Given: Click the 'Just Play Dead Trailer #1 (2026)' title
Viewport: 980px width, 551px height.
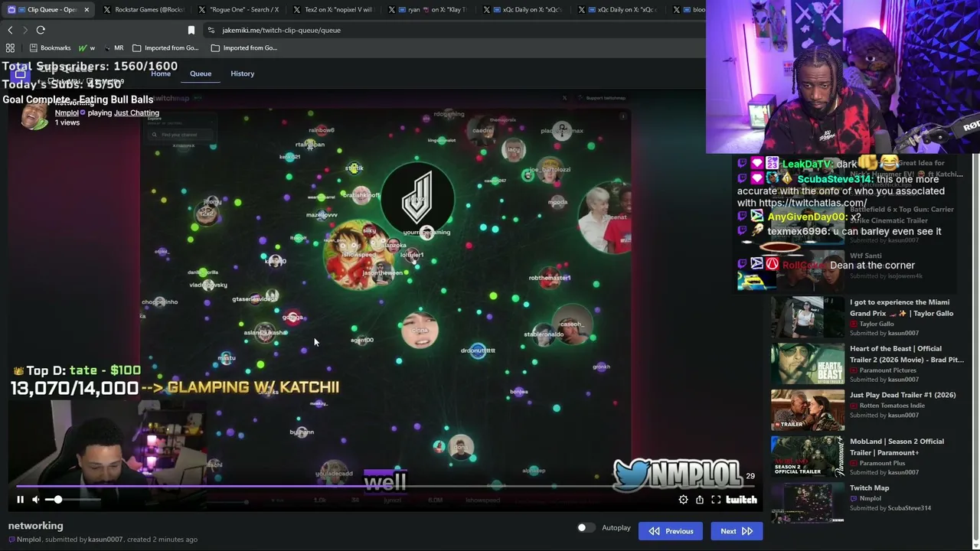Looking at the screenshot, I should pos(903,395).
